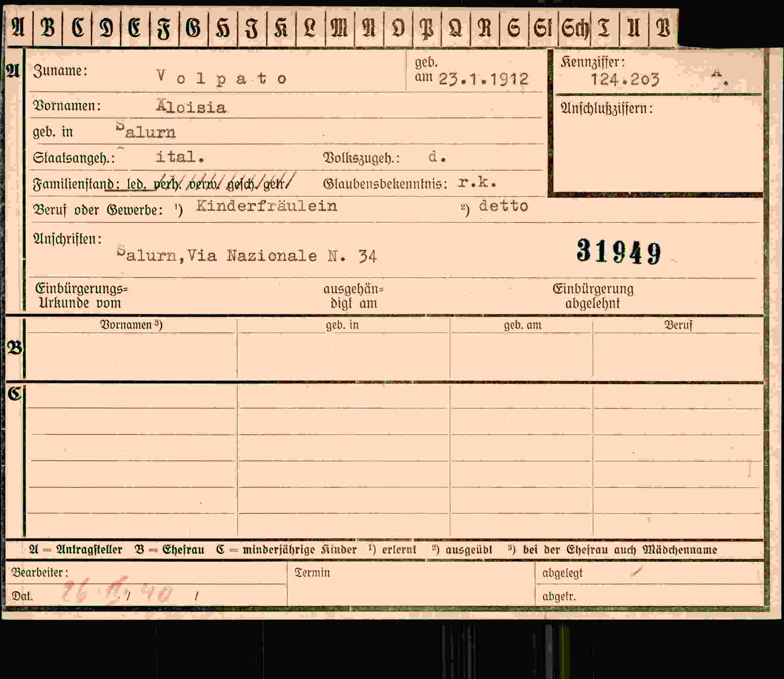This screenshot has width=784, height=679.
Task: Click the "Beruf" column header in section B
Action: [678, 325]
